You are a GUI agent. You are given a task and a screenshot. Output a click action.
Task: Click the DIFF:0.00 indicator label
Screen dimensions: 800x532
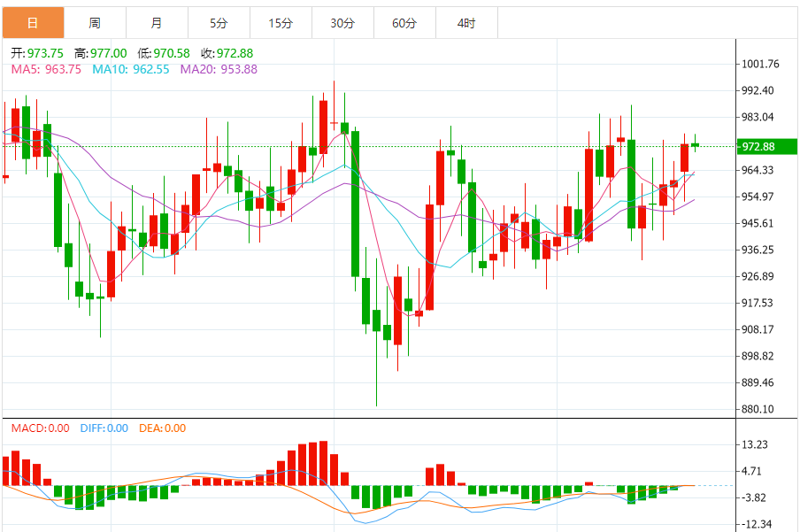pyautogui.click(x=104, y=428)
